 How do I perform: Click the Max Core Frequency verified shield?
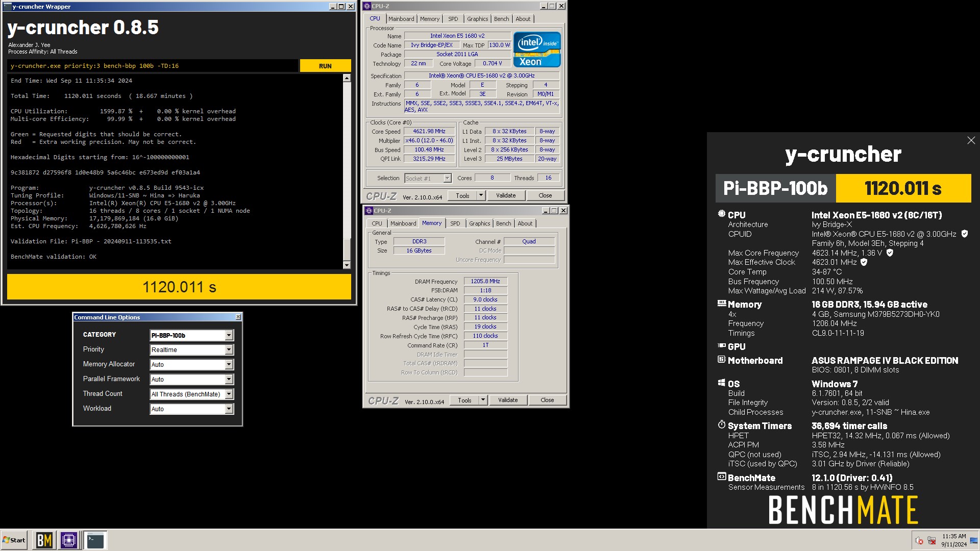pos(890,253)
